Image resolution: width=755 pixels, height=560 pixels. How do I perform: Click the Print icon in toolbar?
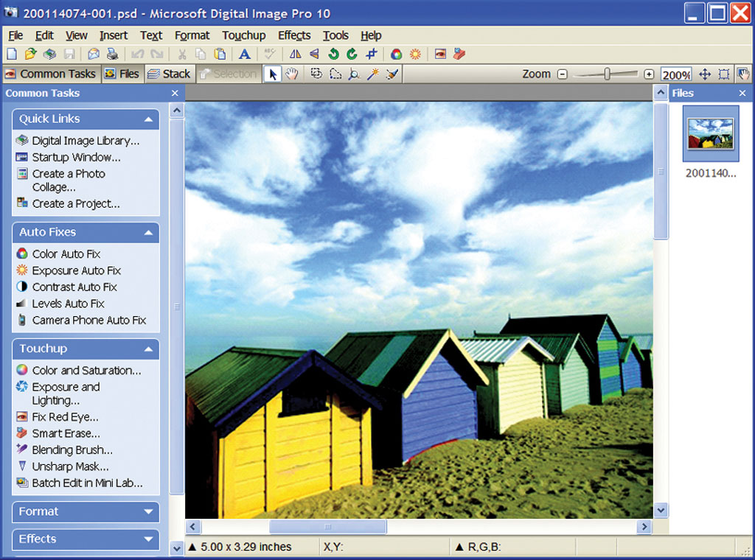point(112,54)
